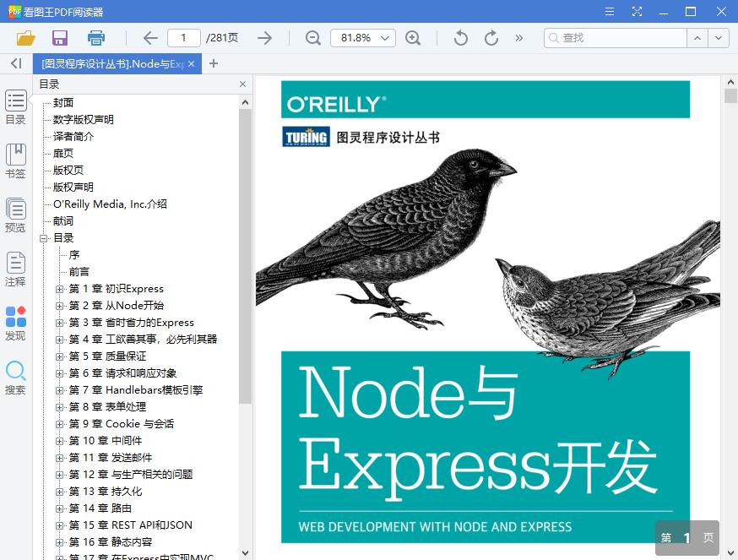Open 第 12 章 与生产相关的问题
The height and width of the screenshot is (560, 738).
click(x=131, y=475)
